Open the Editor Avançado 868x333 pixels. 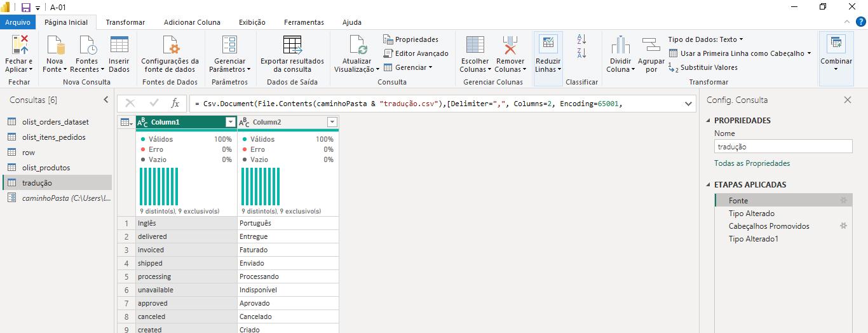point(416,53)
